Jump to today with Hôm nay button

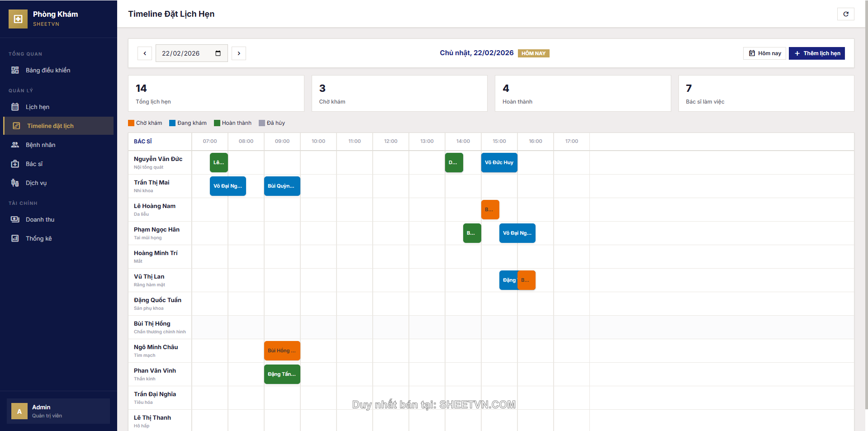[x=764, y=53]
